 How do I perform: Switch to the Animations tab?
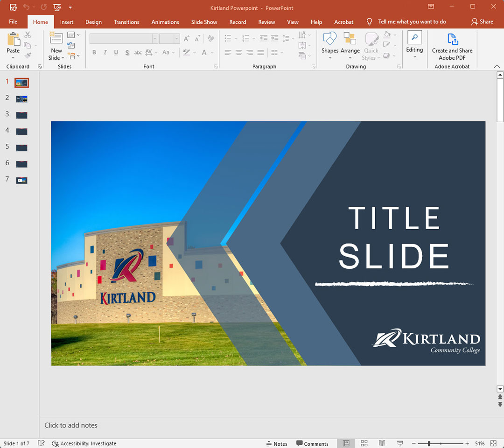click(165, 22)
